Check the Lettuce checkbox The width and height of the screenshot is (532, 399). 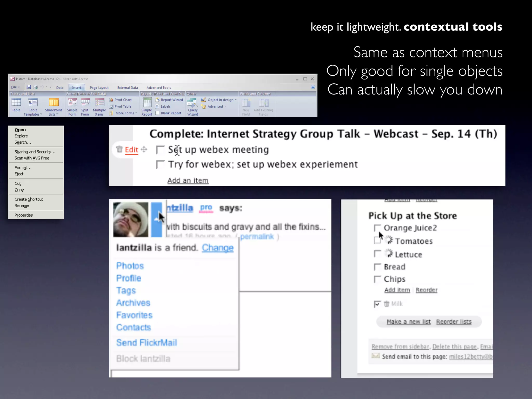tap(377, 254)
